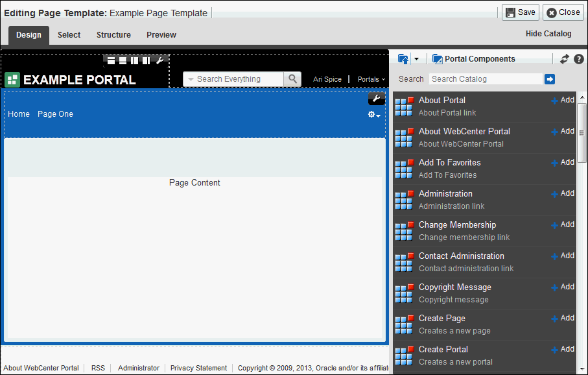588x375 pixels.
Task: Click the green Example Portal logo icon
Action: coord(12,80)
